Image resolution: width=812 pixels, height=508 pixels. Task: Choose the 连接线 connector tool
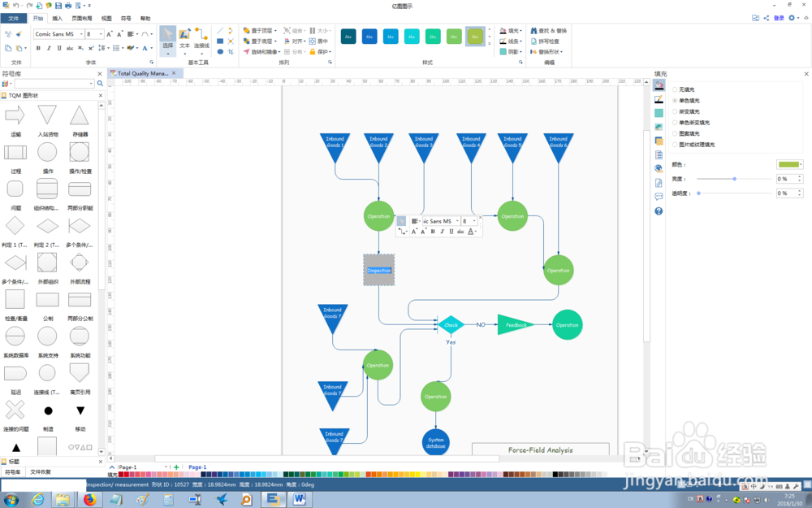click(x=201, y=41)
